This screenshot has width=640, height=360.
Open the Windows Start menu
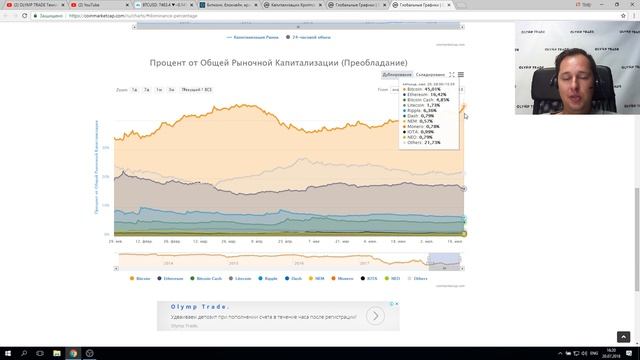(8, 353)
